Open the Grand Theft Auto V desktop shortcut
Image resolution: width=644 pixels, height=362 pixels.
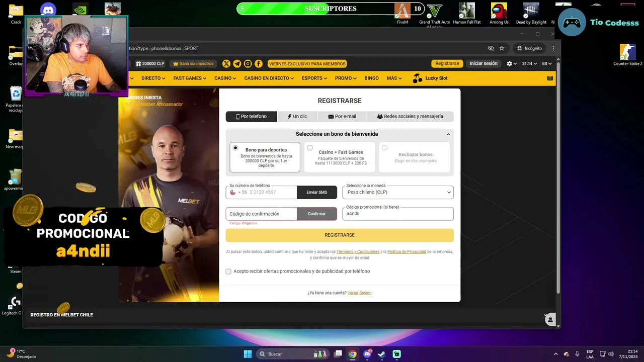point(434,15)
